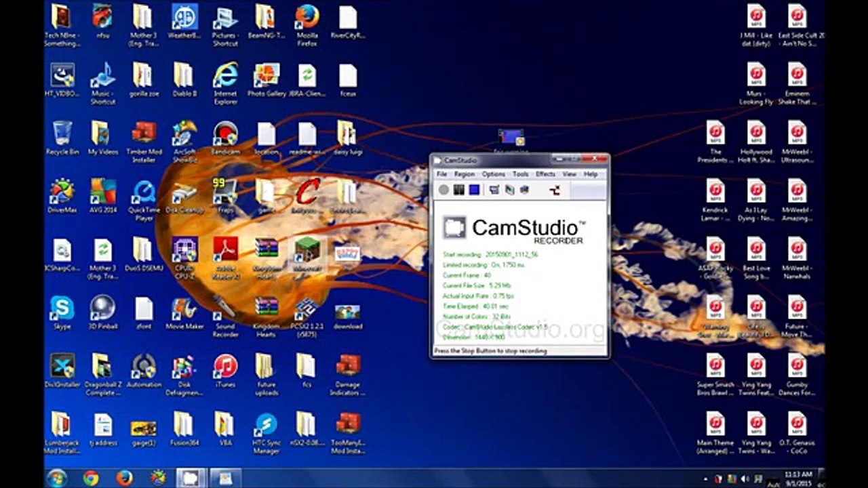The image size is (868, 488).
Task: Open the Region menu in CamStudio
Action: coord(465,174)
